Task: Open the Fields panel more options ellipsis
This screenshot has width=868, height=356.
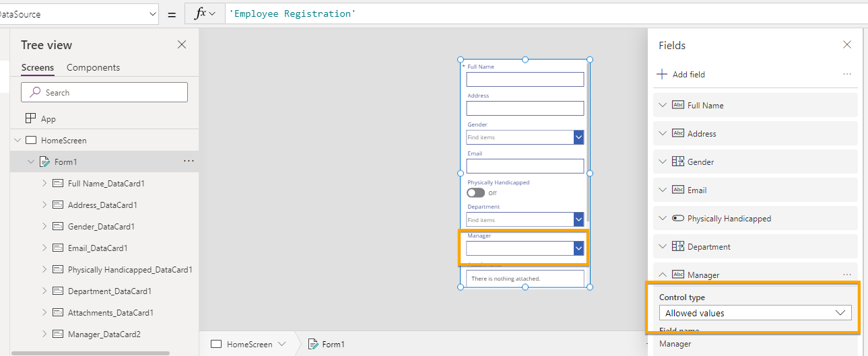Action: (846, 74)
